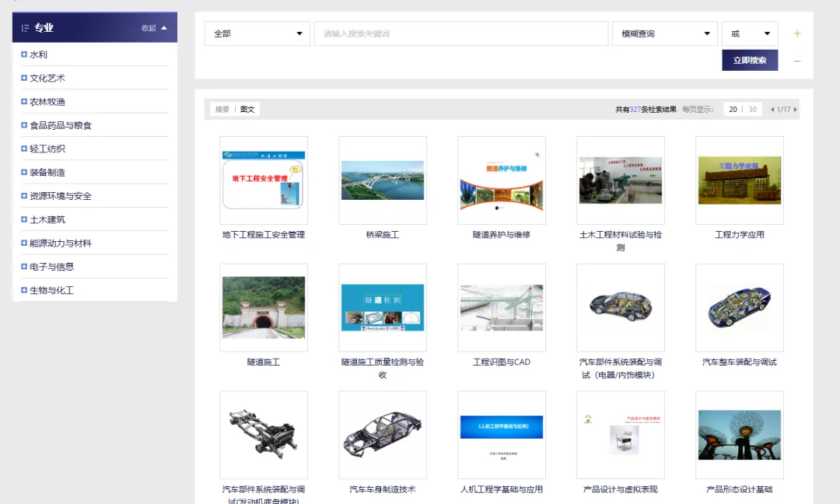Go to previous results page arrow

click(772, 109)
